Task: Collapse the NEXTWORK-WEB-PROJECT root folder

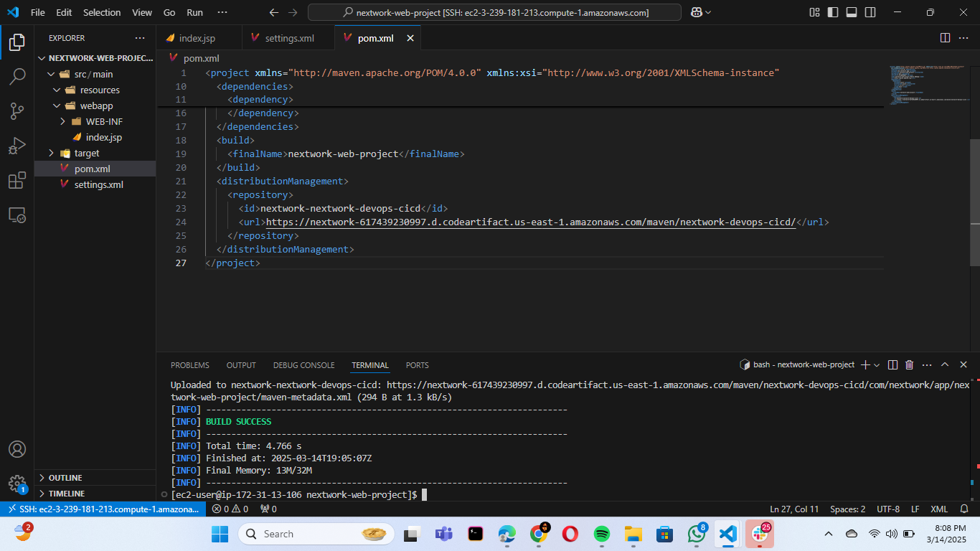Action: [95, 58]
